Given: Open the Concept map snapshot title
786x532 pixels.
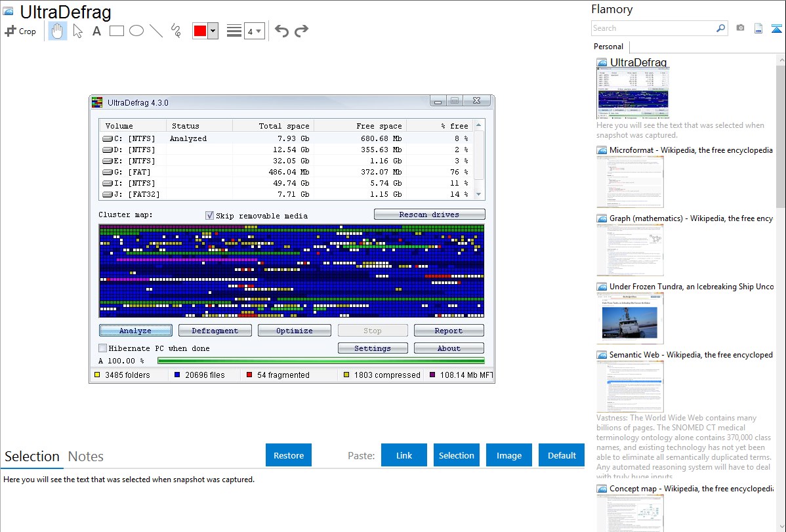Looking at the screenshot, I should point(691,488).
